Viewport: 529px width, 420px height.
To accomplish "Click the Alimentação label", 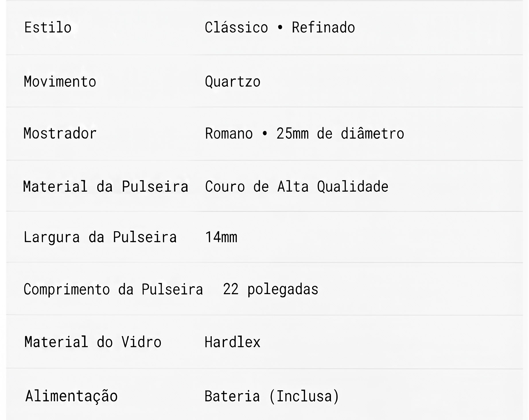I will (x=72, y=396).
